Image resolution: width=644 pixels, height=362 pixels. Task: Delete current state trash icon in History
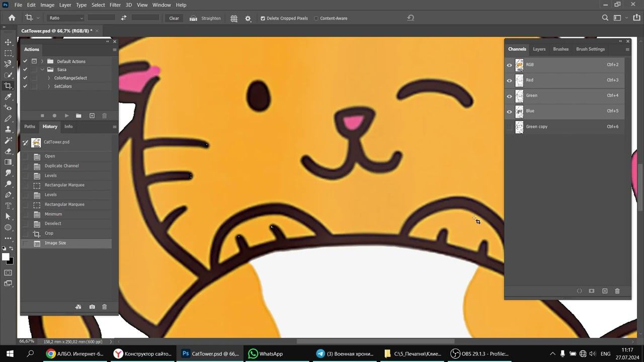[x=105, y=307]
